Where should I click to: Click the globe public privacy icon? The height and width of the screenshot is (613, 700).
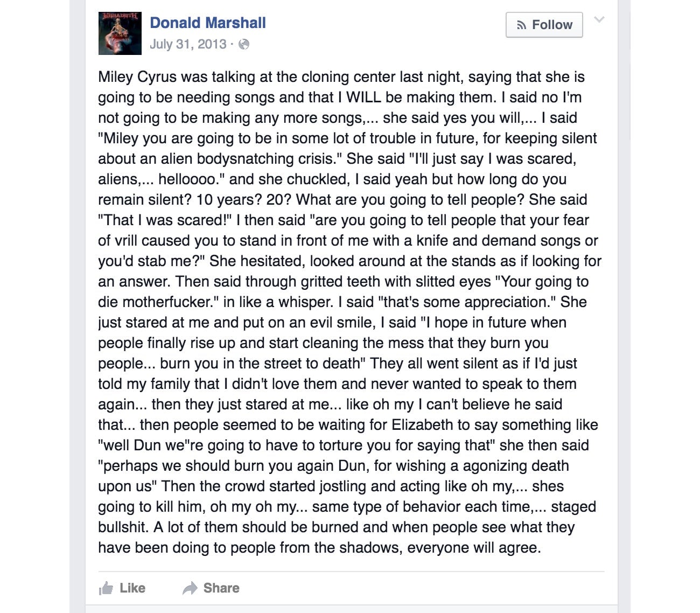[244, 44]
